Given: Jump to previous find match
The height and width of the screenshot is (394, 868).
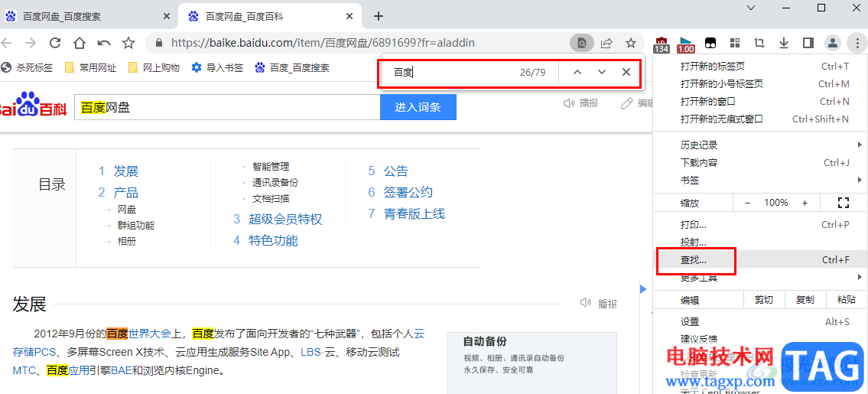Looking at the screenshot, I should [577, 72].
